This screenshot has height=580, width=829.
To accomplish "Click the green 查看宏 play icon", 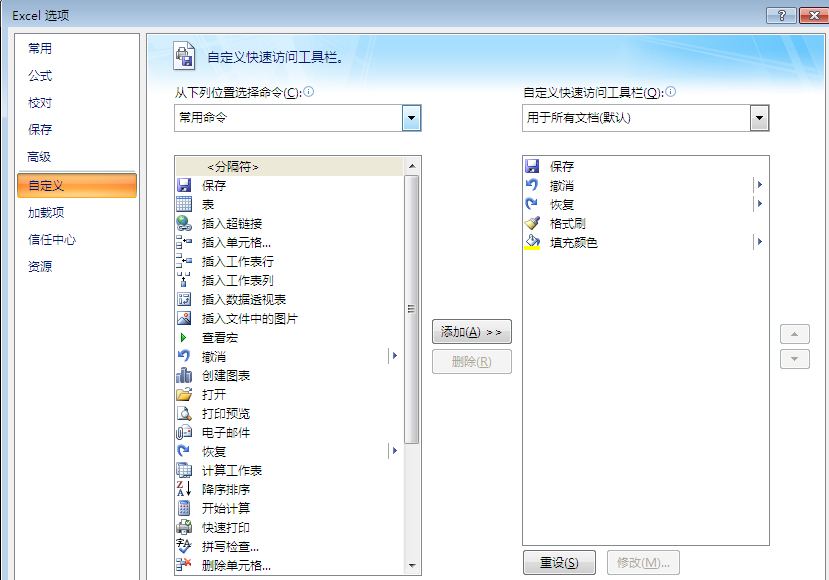I will point(183,337).
